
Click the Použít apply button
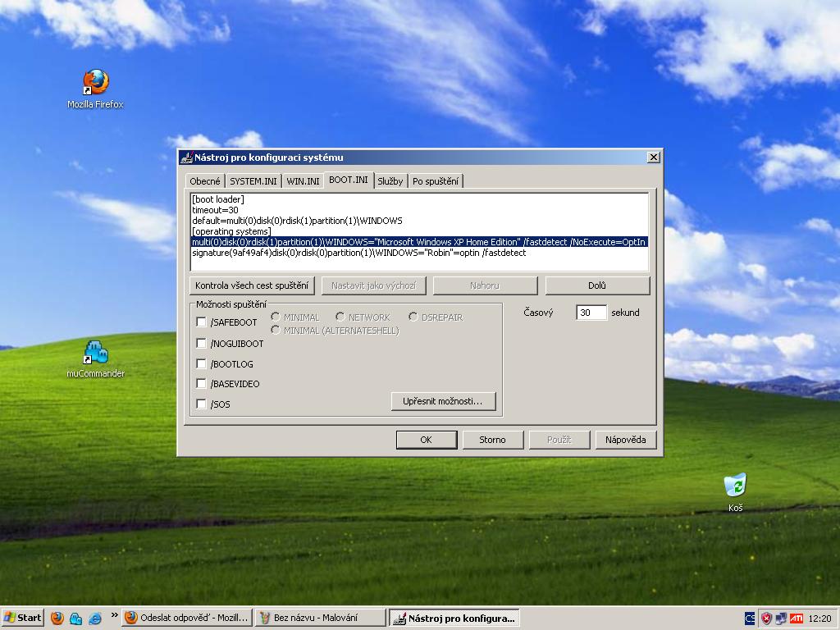(x=559, y=440)
